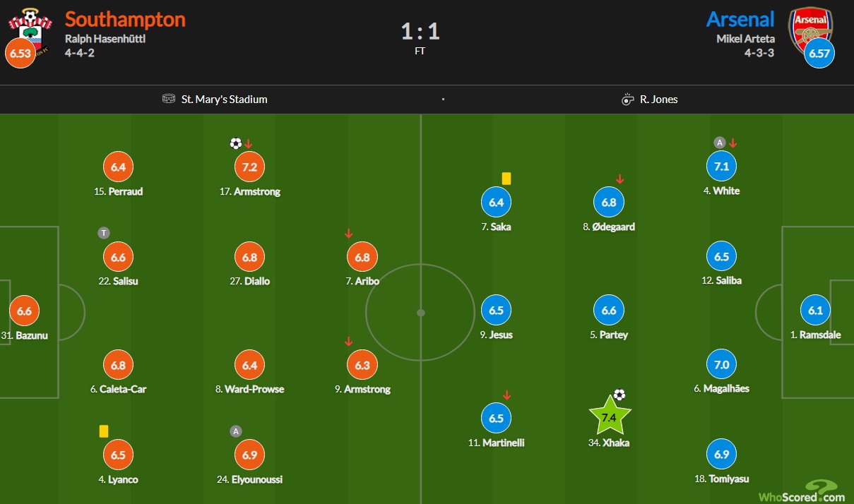
Task: Click the stadium icon beside St. Mary's Stadium
Action: click(169, 100)
